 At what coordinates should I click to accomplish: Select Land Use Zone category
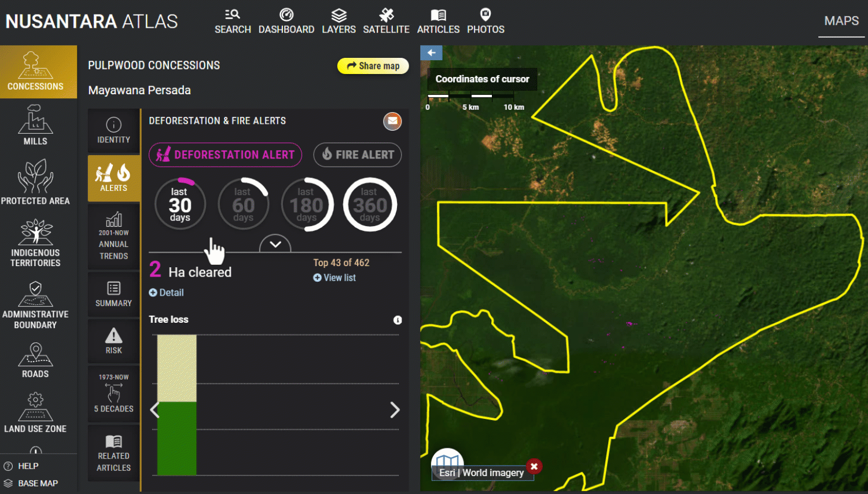(35, 412)
